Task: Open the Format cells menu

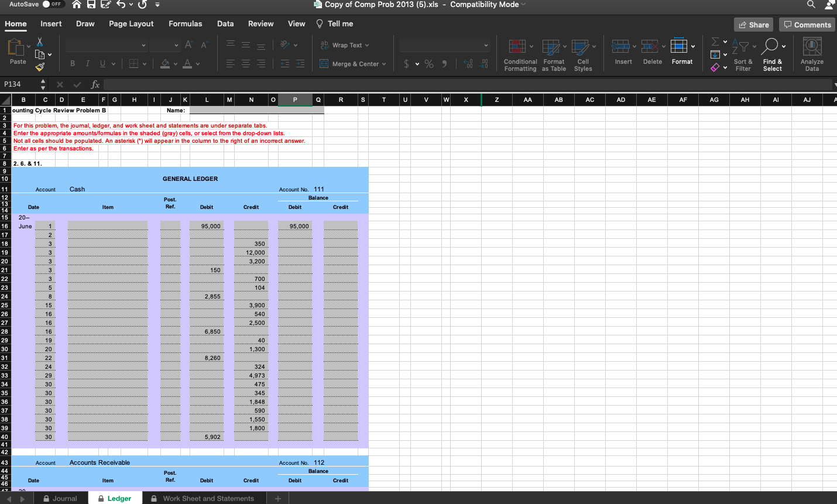Action: 682,52
